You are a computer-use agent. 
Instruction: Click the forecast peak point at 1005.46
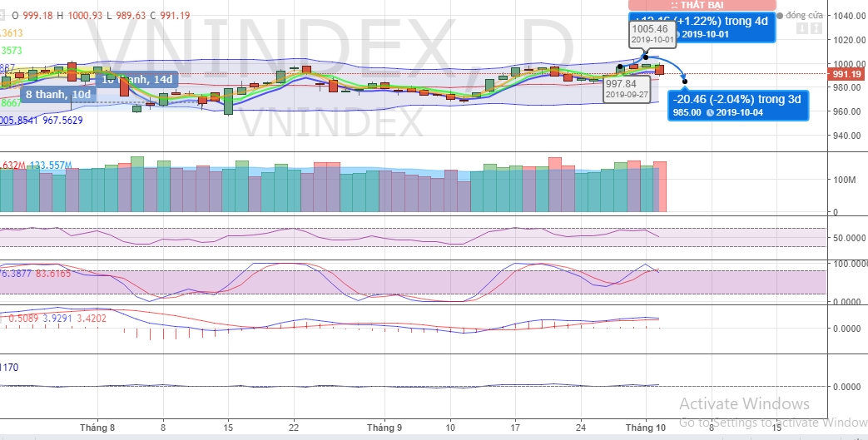pos(646,57)
